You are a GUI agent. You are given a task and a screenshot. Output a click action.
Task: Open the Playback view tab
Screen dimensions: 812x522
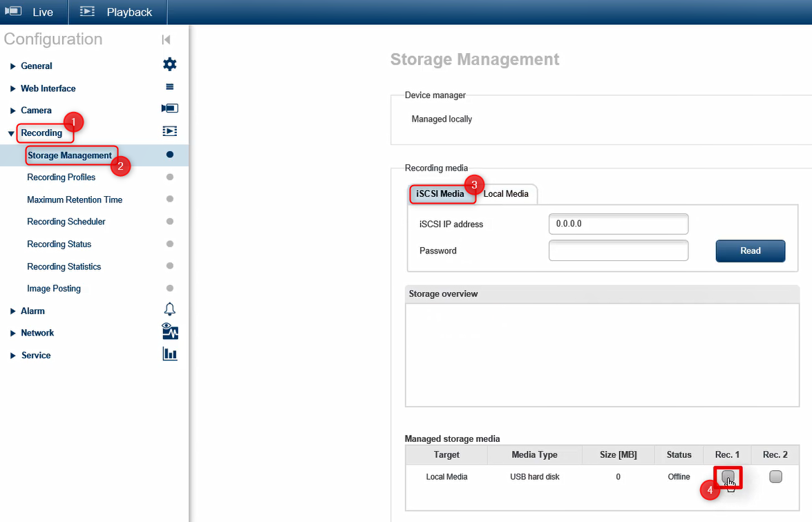click(x=116, y=12)
